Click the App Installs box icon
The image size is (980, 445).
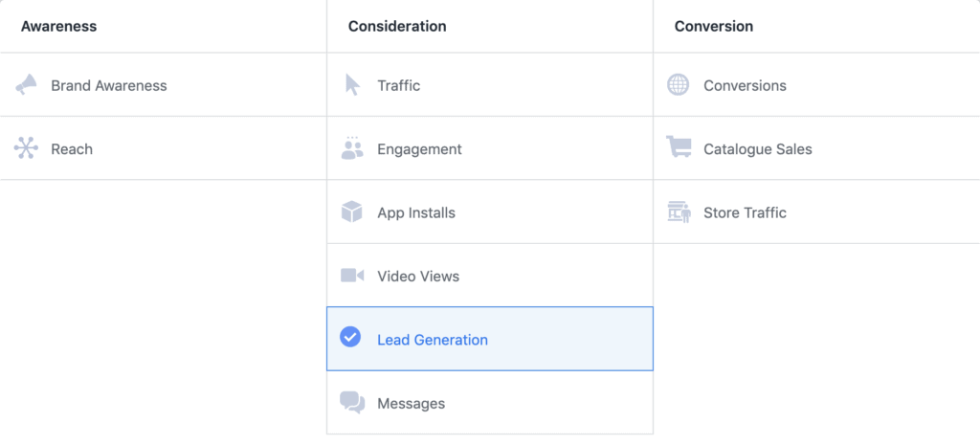pos(352,211)
